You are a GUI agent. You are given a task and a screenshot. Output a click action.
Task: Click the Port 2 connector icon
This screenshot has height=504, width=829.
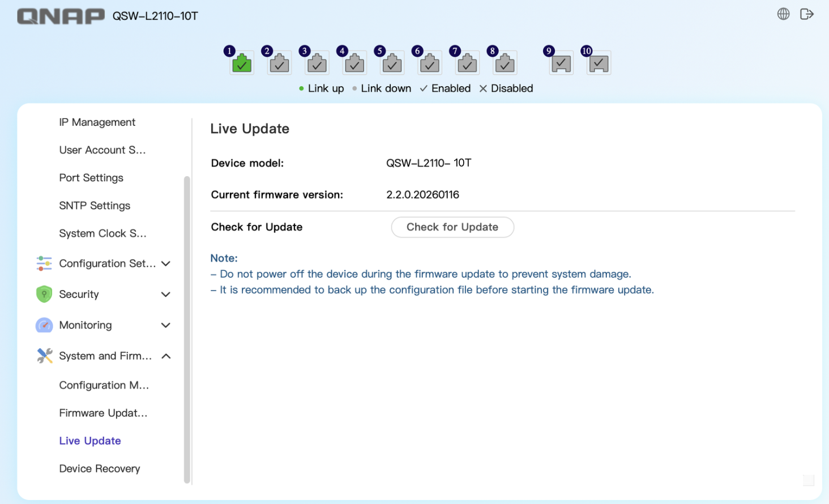click(x=279, y=63)
